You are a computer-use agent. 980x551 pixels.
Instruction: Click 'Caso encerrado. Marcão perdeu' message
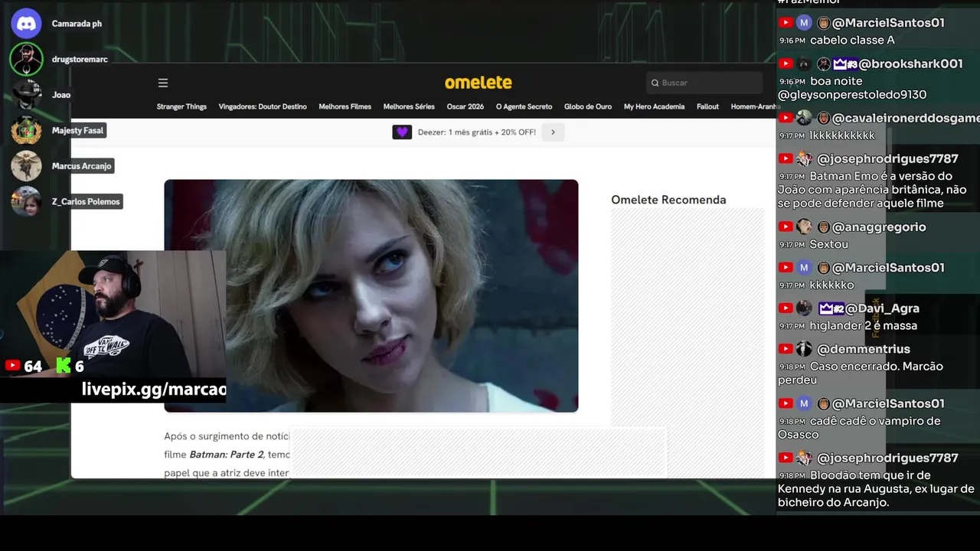[861, 373]
